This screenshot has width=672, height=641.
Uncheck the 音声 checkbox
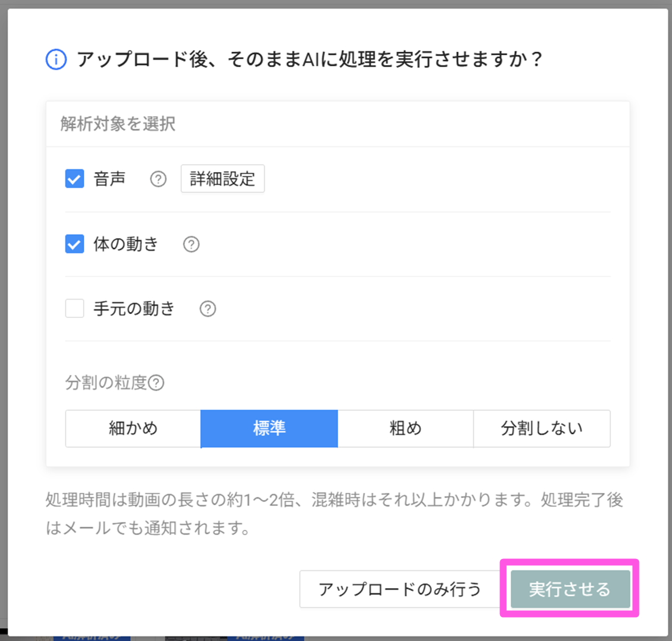coord(75,179)
